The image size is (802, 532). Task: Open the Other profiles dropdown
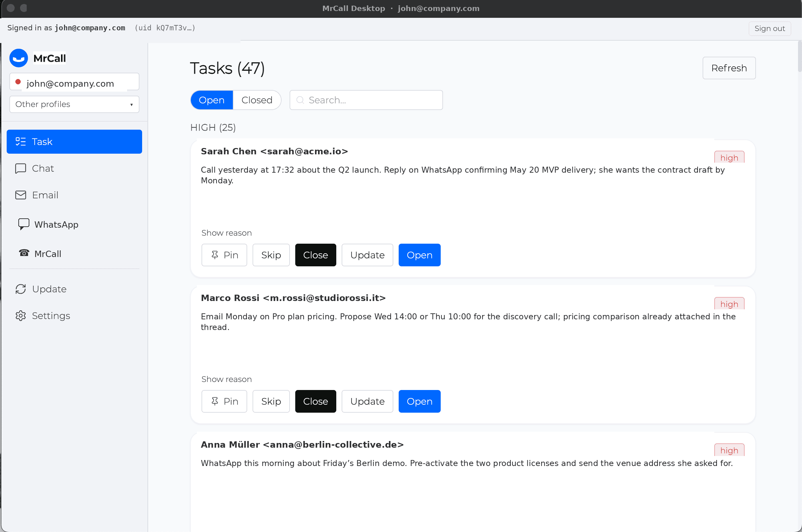click(74, 104)
